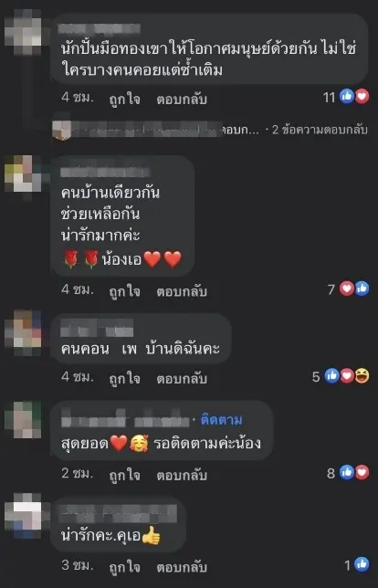Image resolution: width=378 pixels, height=588 pixels.
Task: Like the สุดยอด comment
Action: (x=124, y=475)
